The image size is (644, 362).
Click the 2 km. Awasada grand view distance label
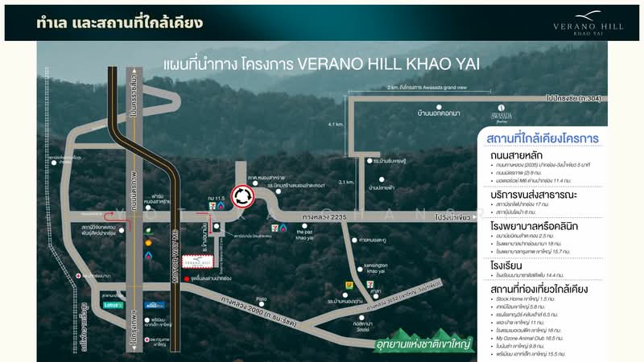427,88
